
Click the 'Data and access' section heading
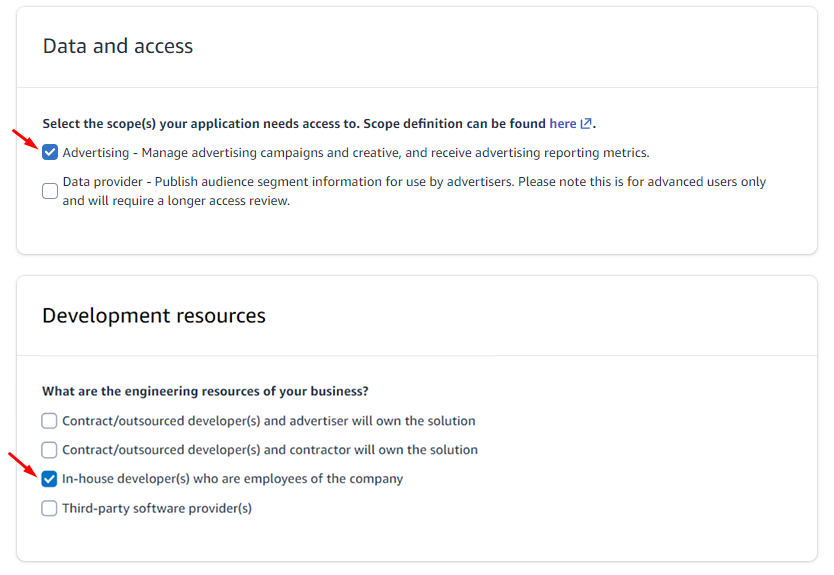pyautogui.click(x=118, y=46)
